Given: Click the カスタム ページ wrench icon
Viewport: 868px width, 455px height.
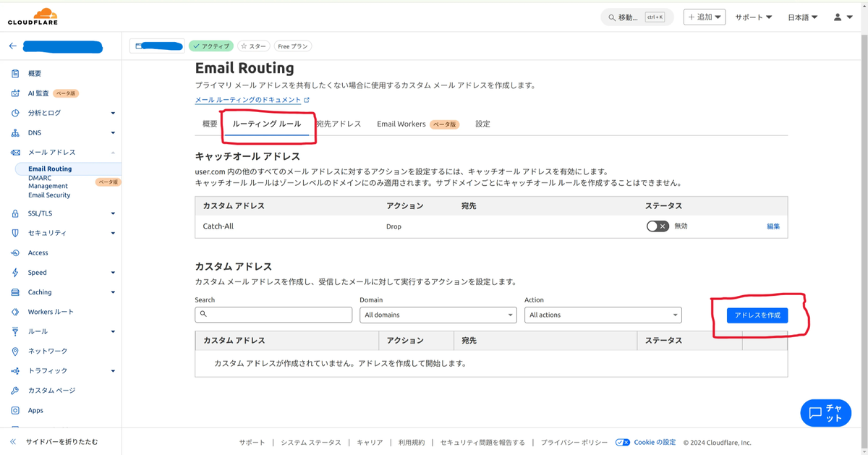Looking at the screenshot, I should pos(15,391).
